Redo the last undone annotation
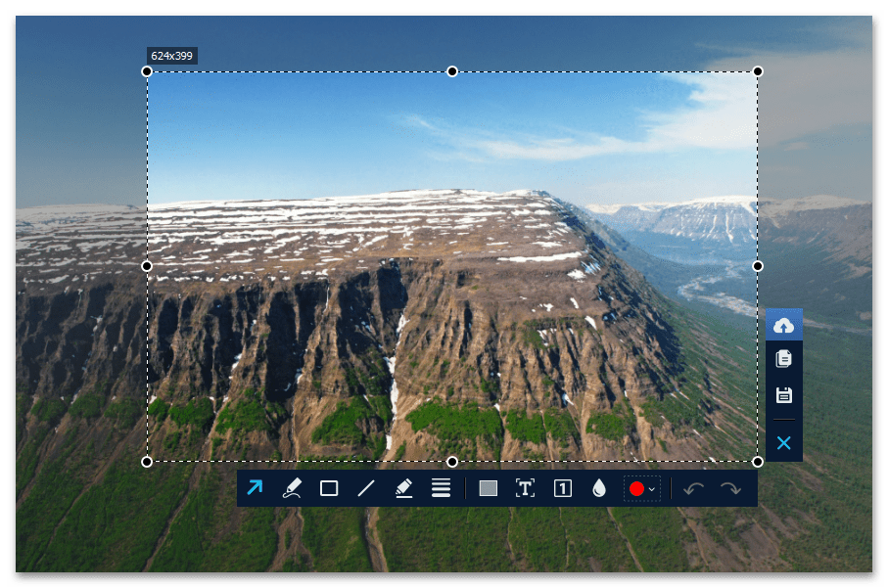The height and width of the screenshot is (588, 888). (x=730, y=488)
